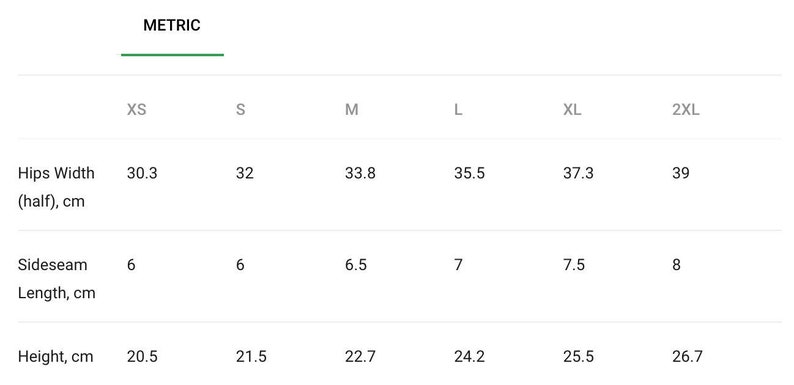Click the Height, cm row label
Image resolution: width=794 pixels, height=385 pixels.
coord(56,357)
